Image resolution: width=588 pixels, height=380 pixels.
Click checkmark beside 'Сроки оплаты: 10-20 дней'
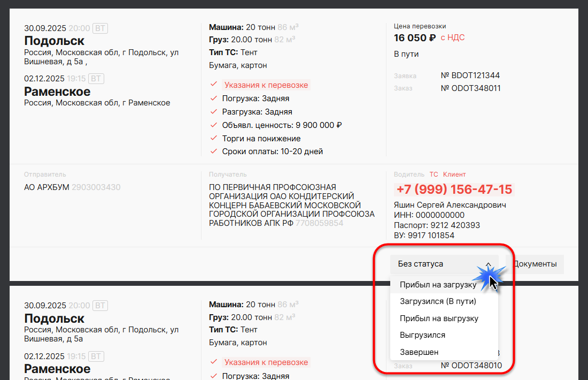[214, 151]
